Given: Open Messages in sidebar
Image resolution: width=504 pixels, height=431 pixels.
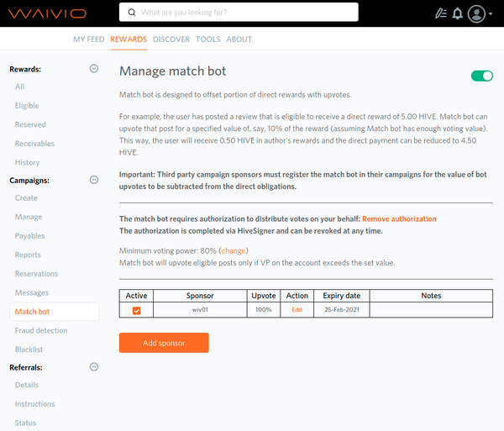Looking at the screenshot, I should 32,293.
